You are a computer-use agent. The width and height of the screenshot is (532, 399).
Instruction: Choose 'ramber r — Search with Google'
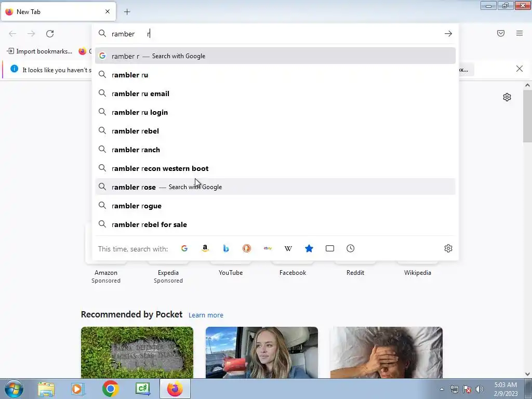tap(275, 56)
